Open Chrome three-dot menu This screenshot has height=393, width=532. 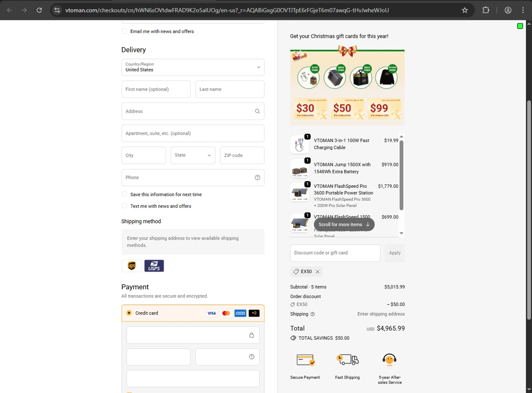[523, 10]
